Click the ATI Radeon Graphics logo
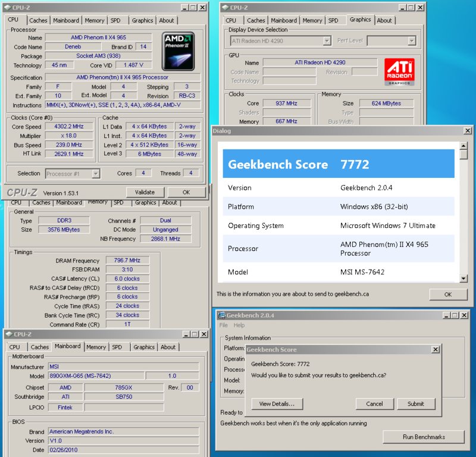 pos(400,73)
